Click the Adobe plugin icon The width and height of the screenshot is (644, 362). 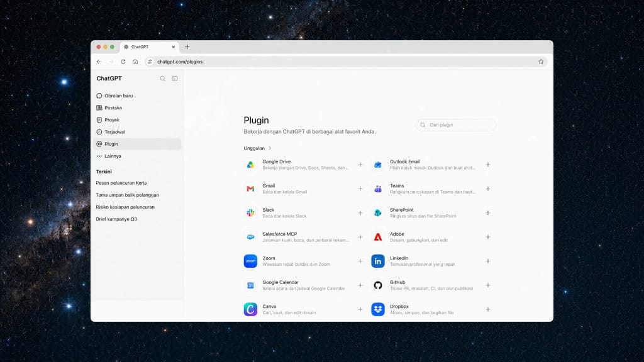click(x=378, y=237)
